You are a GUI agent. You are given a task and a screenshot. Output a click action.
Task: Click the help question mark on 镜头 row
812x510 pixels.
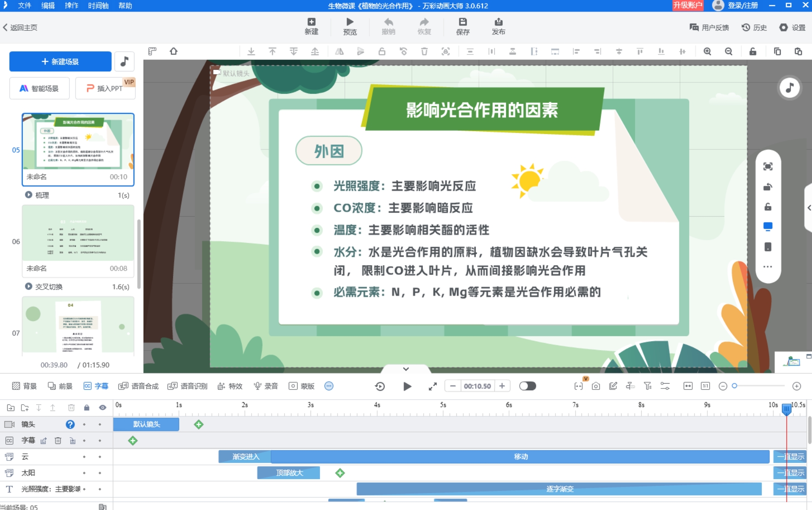click(x=70, y=424)
